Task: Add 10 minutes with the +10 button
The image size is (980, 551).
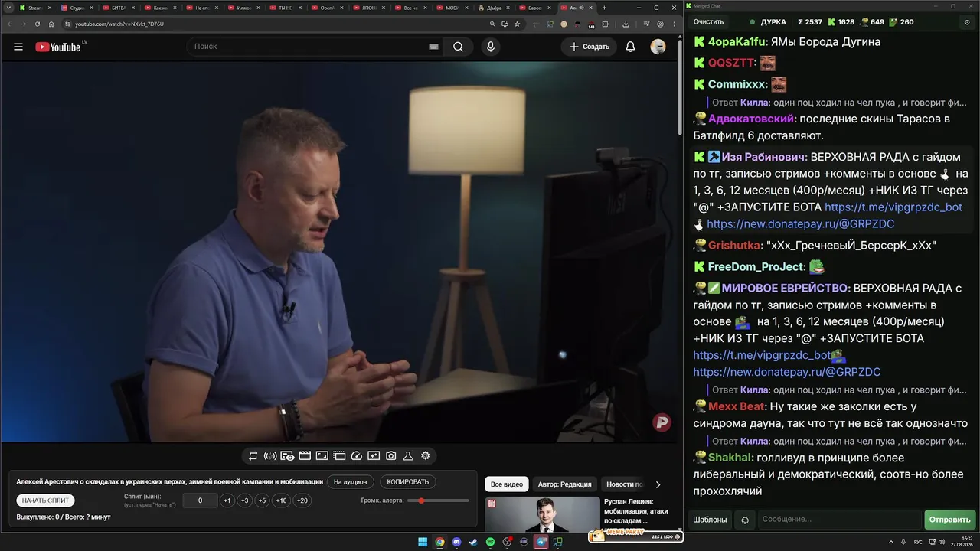Action: click(x=281, y=500)
